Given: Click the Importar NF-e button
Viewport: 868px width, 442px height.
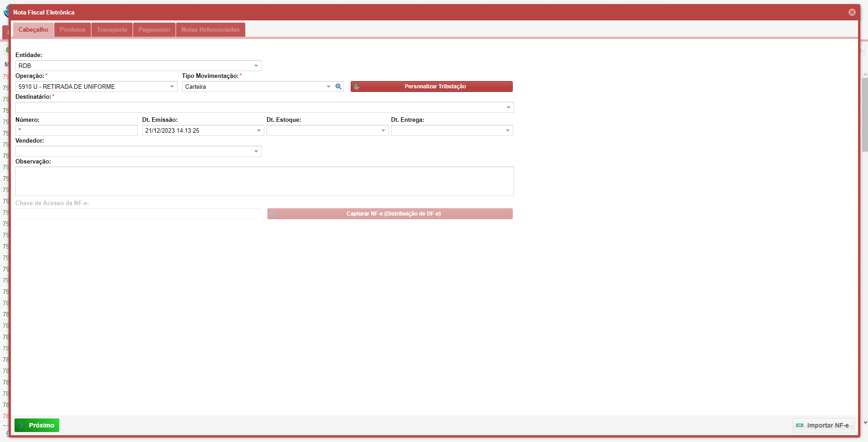Looking at the screenshot, I should coord(823,425).
